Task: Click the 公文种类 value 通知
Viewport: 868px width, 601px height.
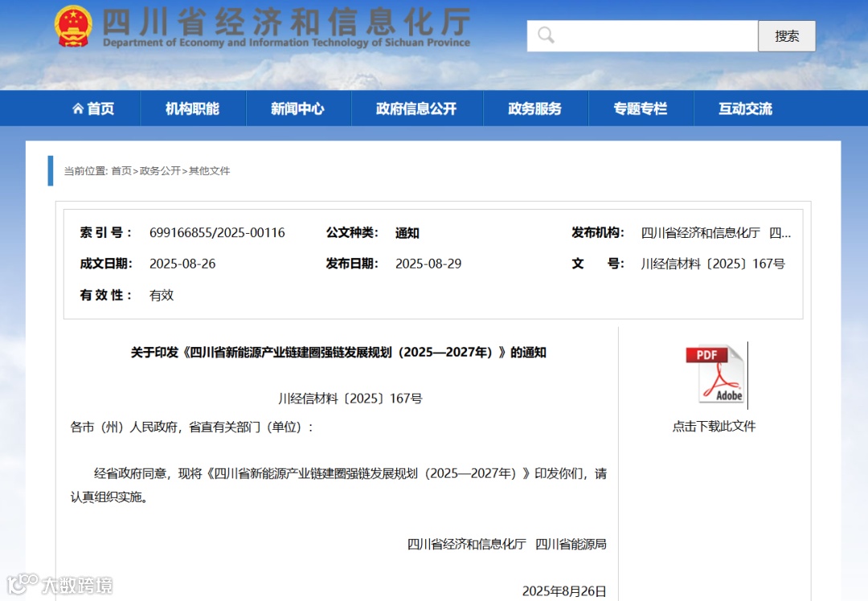Action: pos(407,233)
